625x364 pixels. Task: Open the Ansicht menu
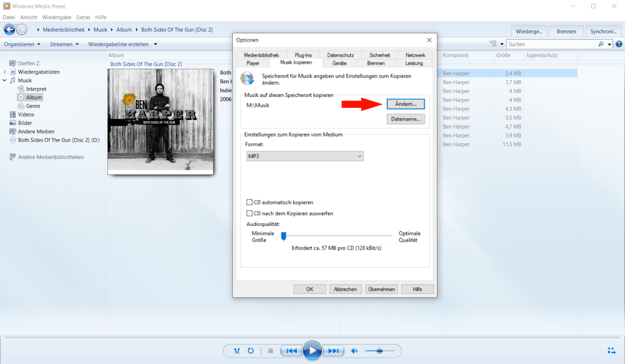29,17
